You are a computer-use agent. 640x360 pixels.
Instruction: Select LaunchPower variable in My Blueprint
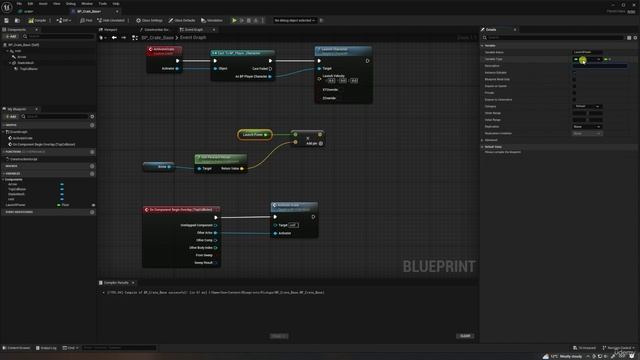click(x=16, y=205)
